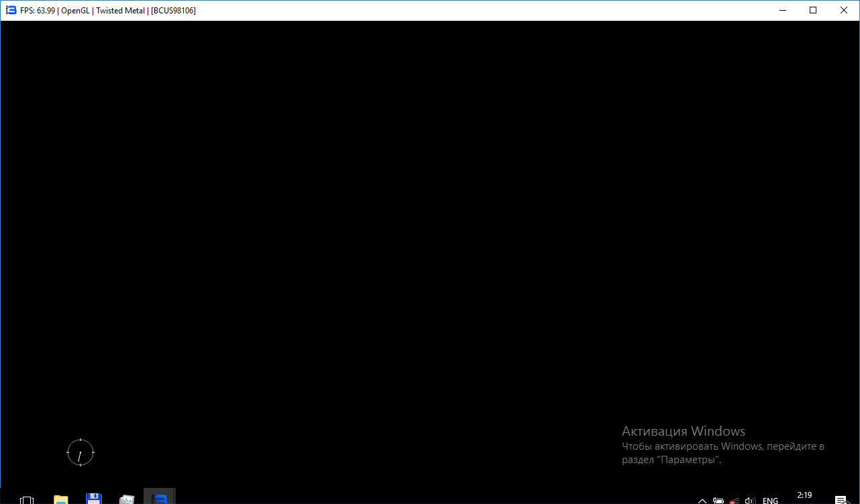Image resolution: width=860 pixels, height=504 pixels.
Task: Open the monitor graph taskbar app
Action: tap(127, 499)
